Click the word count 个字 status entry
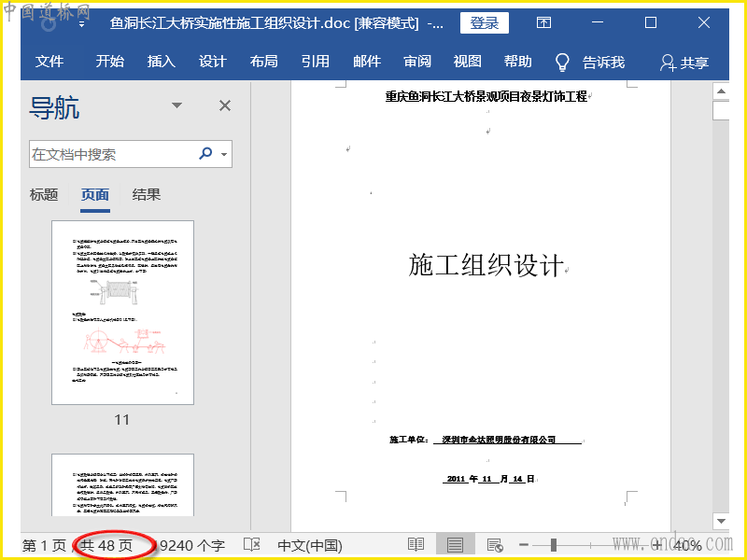The width and height of the screenshot is (747, 560). 190,545
